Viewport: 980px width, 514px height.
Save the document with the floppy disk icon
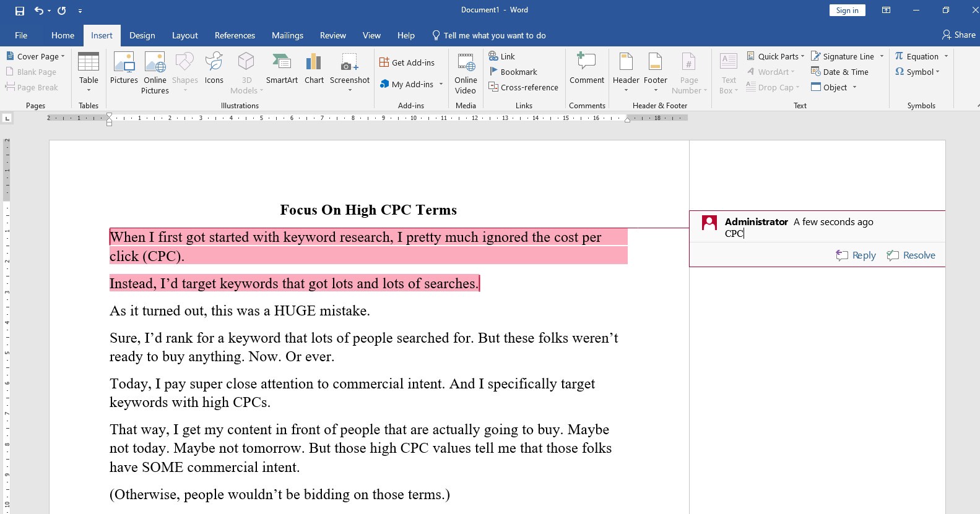[19, 11]
